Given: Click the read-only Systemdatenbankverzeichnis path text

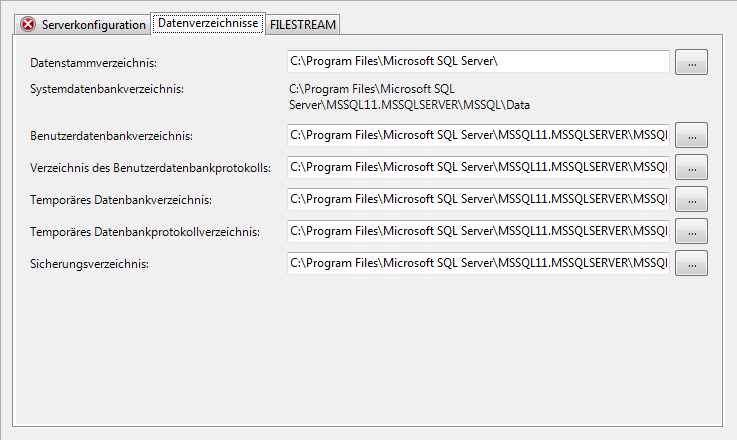Looking at the screenshot, I should [x=410, y=96].
